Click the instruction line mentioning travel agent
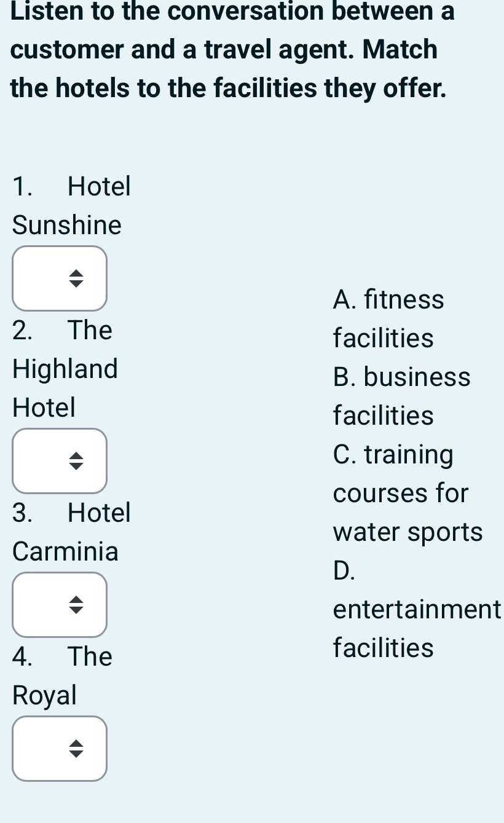The width and height of the screenshot is (504, 823). click(x=224, y=50)
